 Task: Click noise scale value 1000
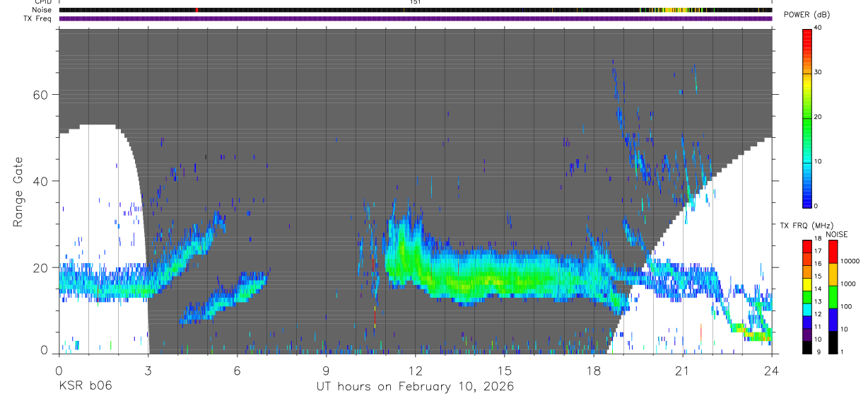[848, 284]
